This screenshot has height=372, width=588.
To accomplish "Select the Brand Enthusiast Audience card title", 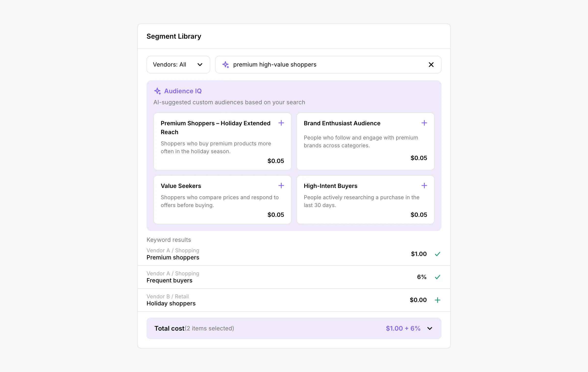I will (x=342, y=123).
